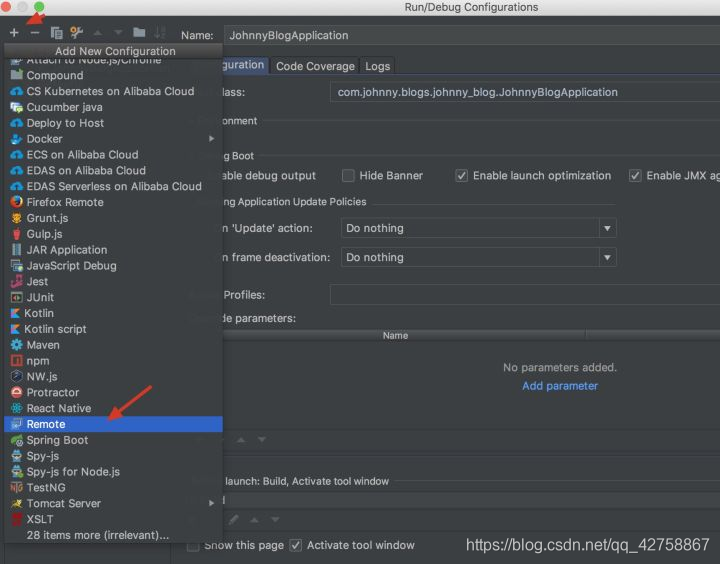Screen dimensions: 720x564
Task: Toggle the Enable JMX agent checkbox
Action: [x=635, y=175]
